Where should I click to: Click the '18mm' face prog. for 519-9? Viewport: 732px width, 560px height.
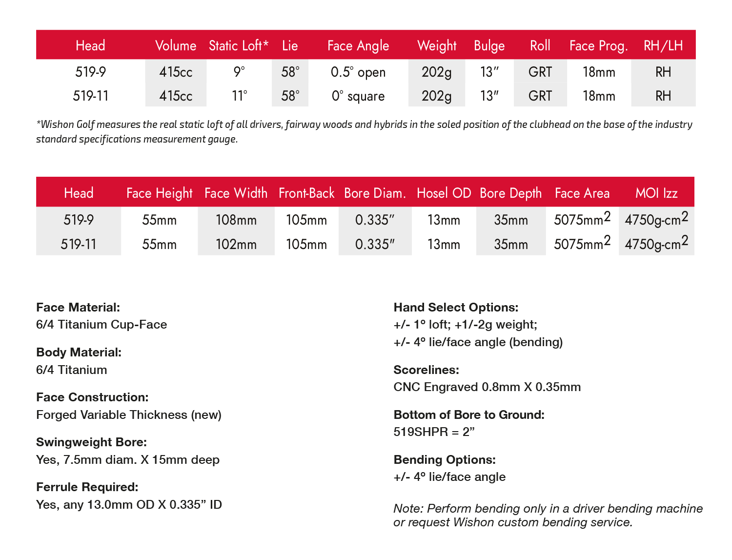click(x=599, y=72)
